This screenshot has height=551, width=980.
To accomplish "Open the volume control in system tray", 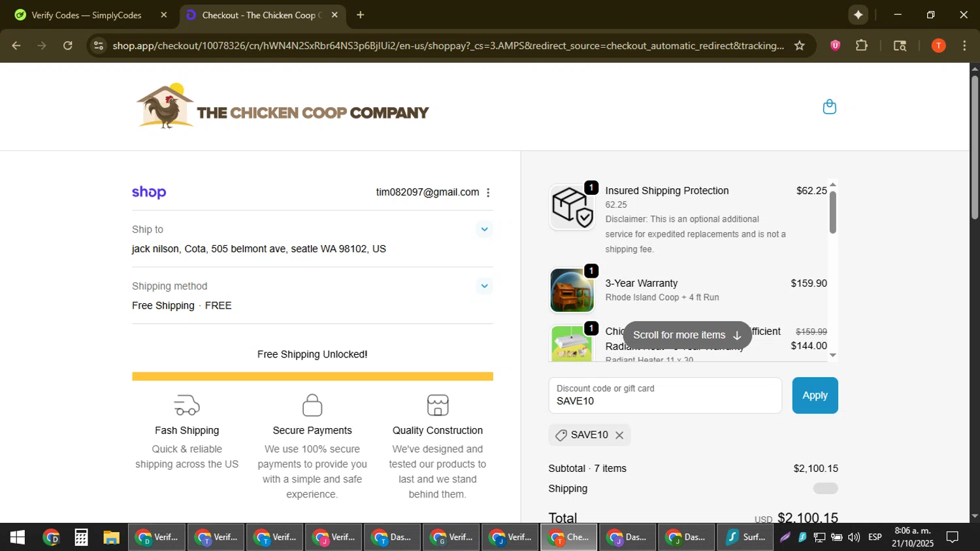I will coord(854,537).
